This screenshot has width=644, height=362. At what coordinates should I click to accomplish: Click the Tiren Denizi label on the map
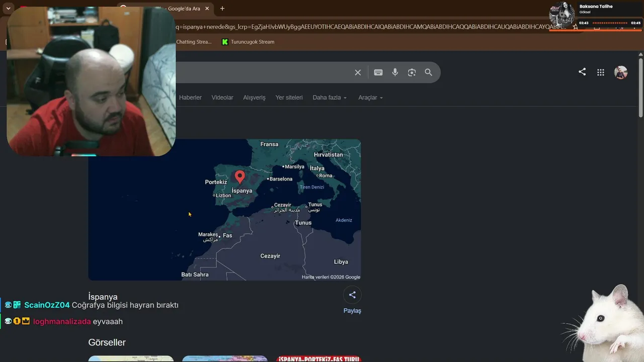click(312, 187)
